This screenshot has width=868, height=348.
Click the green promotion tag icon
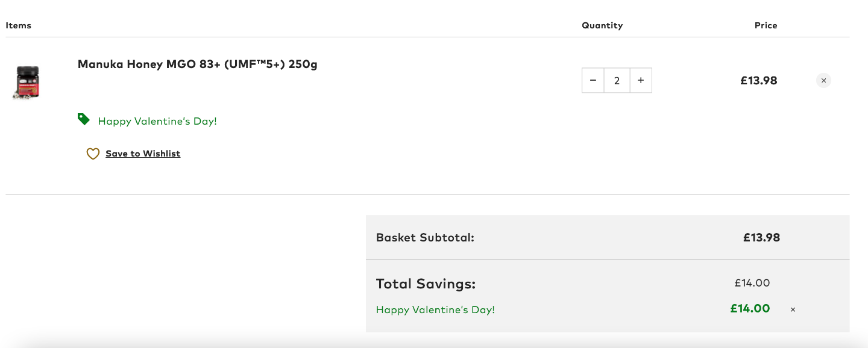(x=84, y=119)
